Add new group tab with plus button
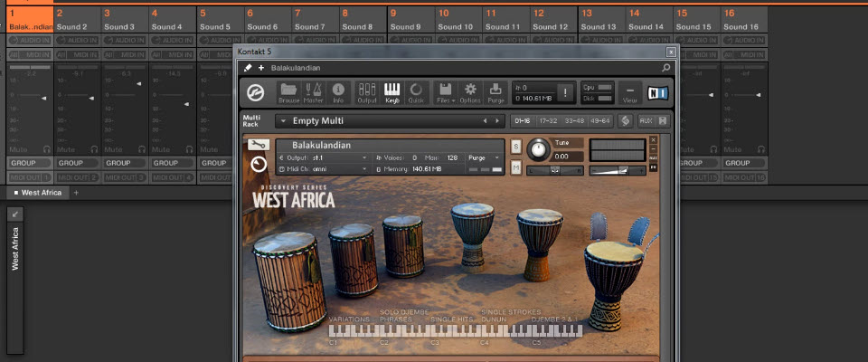 (x=76, y=193)
